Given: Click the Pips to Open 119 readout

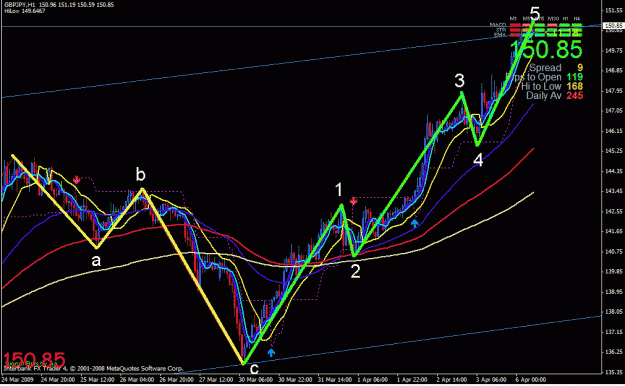Looking at the screenshot, I should tap(544, 77).
